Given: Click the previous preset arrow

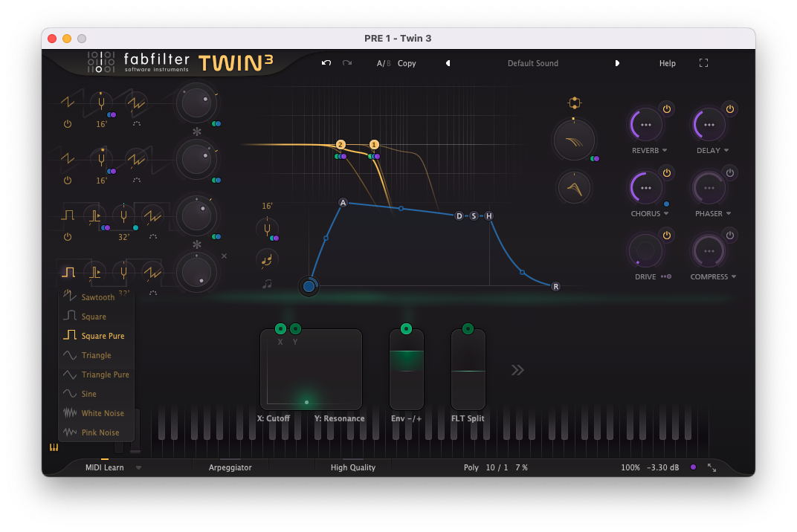Looking at the screenshot, I should pyautogui.click(x=448, y=63).
